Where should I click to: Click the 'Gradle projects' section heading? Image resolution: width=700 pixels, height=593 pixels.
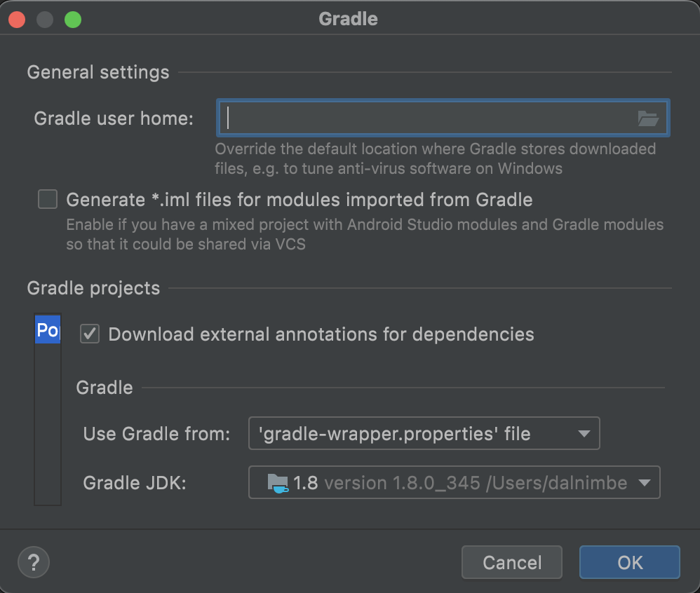tap(93, 288)
